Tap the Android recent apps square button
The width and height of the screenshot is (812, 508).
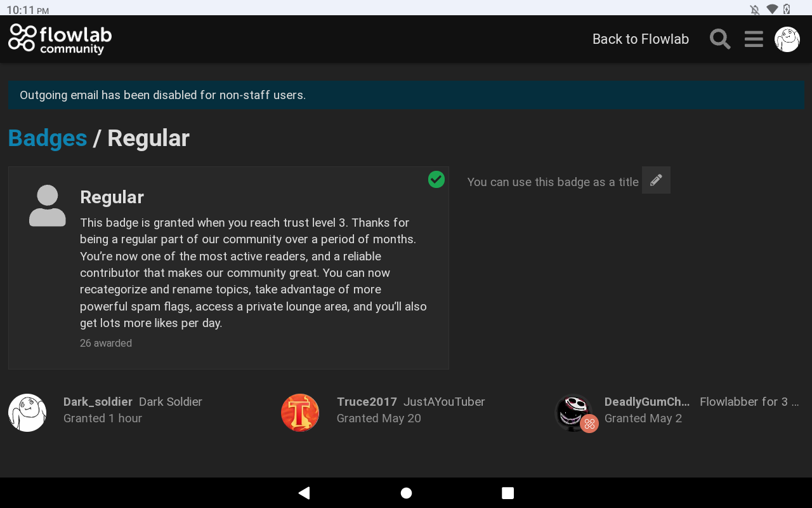pos(507,493)
